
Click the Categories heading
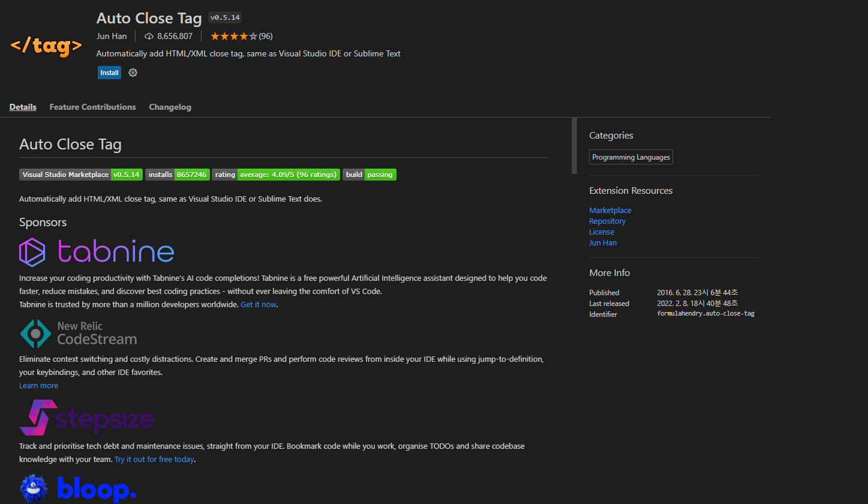611,136
